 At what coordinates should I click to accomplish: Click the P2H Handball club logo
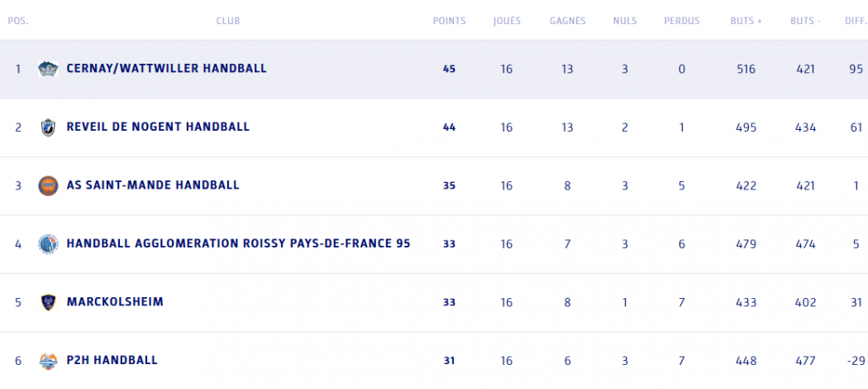(48, 361)
